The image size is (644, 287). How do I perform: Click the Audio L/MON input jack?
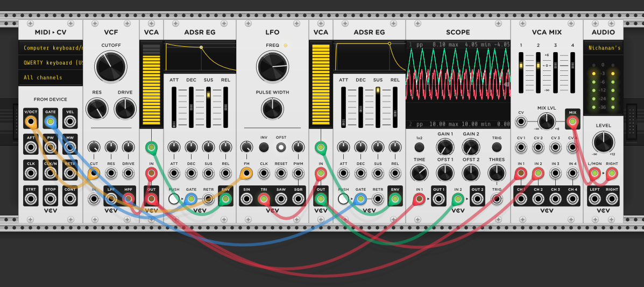595,174
